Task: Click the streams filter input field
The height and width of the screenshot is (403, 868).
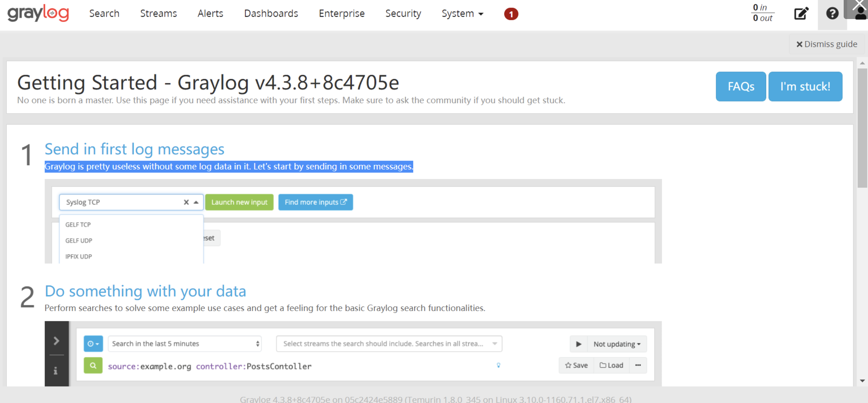Action: pos(384,344)
